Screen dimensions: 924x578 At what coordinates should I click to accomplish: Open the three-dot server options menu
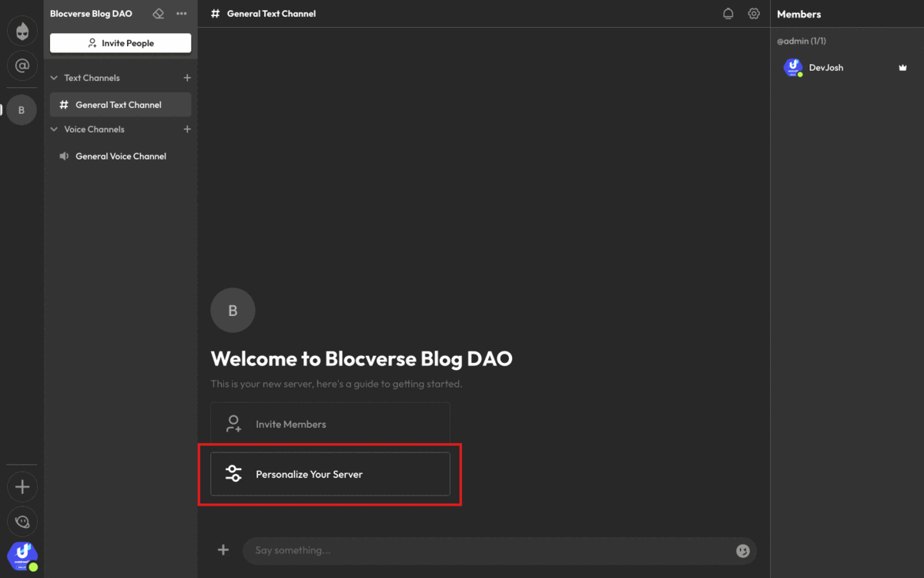182,14
